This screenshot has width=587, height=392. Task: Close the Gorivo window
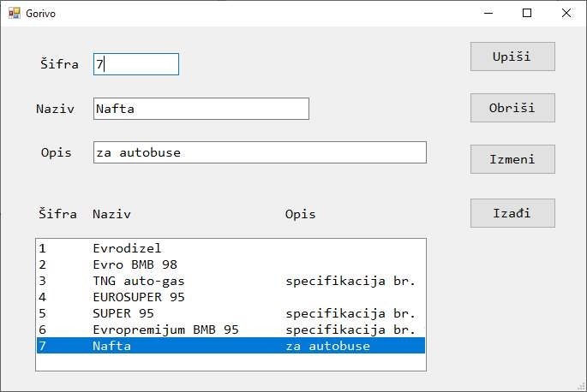(x=566, y=13)
